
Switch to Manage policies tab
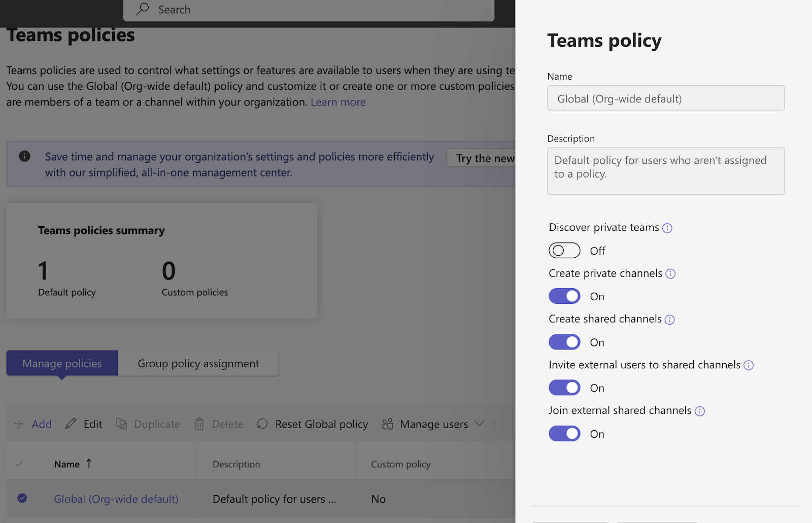pos(62,363)
